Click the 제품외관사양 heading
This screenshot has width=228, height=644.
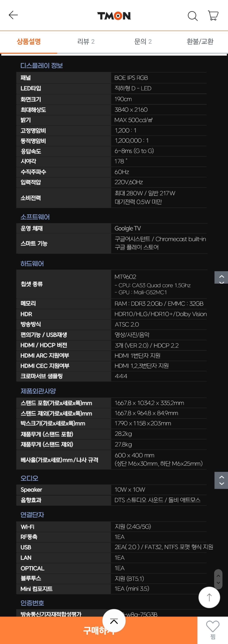click(38, 391)
